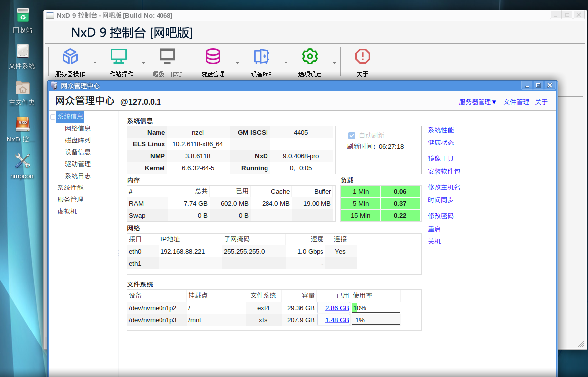Select the eth1 interface row
This screenshot has height=377, width=588.
point(242,264)
